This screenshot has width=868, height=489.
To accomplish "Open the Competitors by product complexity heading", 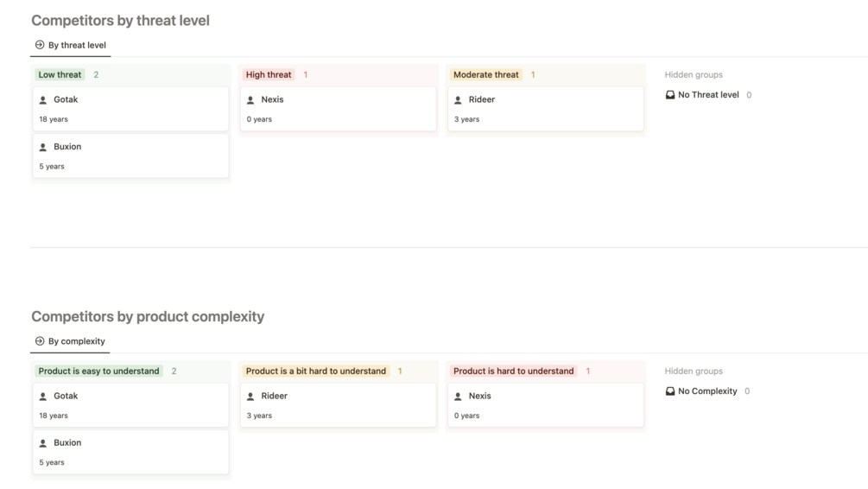I will tap(148, 316).
